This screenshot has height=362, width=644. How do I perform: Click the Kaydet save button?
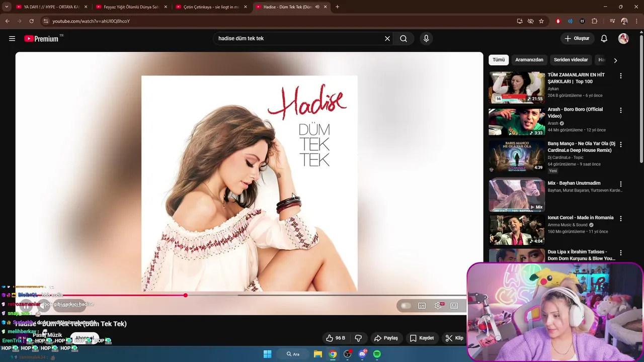(x=422, y=338)
